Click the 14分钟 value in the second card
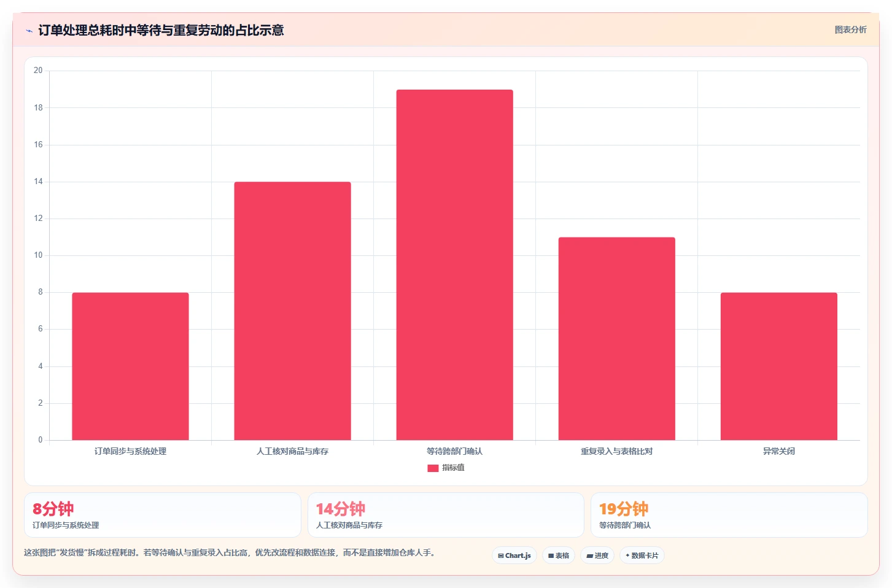Image resolution: width=892 pixels, height=588 pixels. (340, 509)
